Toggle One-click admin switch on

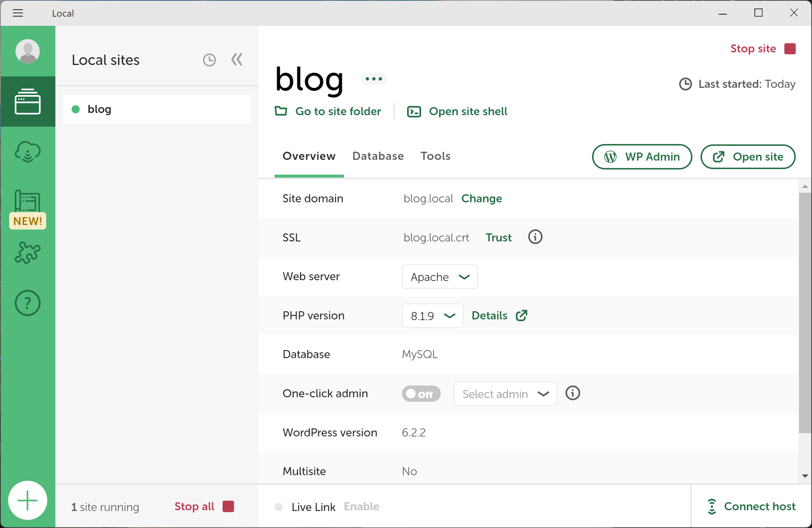point(421,394)
